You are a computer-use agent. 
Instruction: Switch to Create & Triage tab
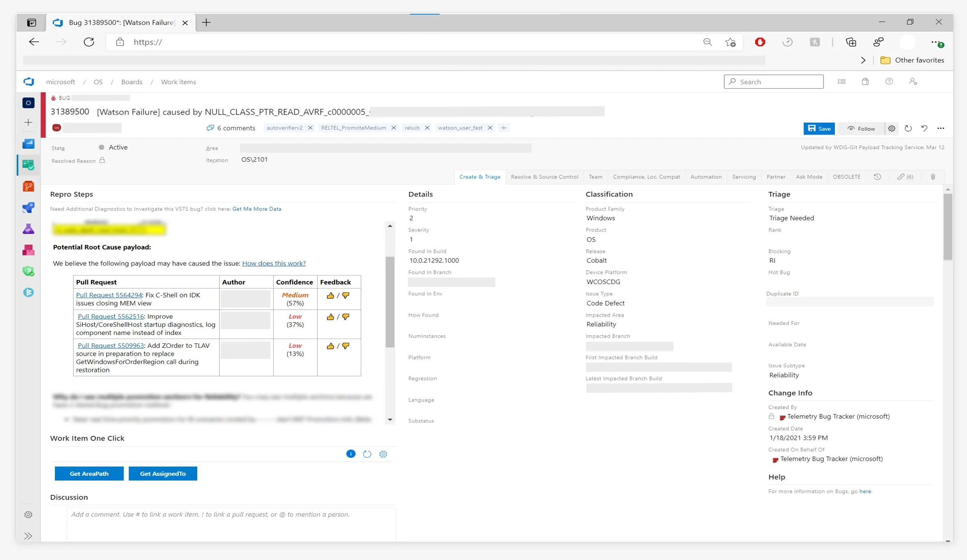point(480,177)
